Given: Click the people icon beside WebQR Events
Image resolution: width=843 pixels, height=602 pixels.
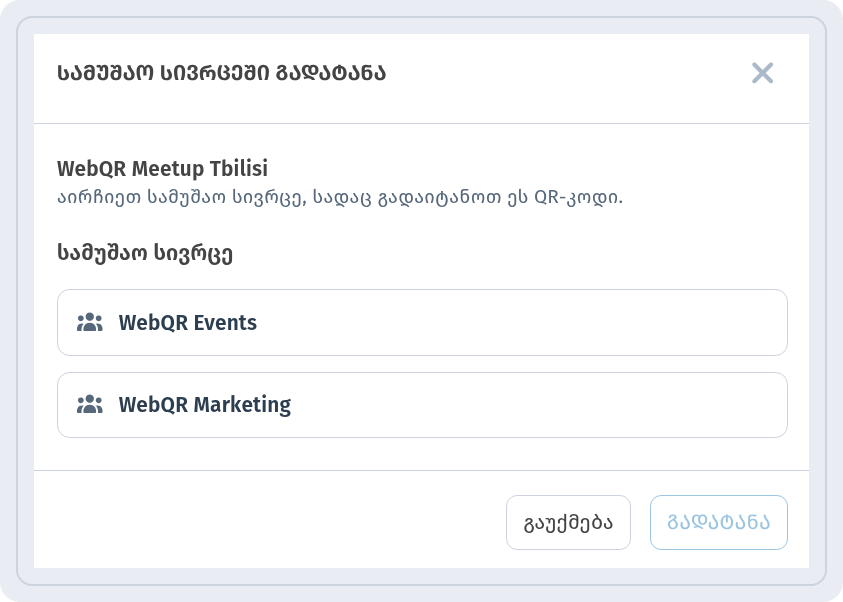Looking at the screenshot, I should (x=90, y=322).
